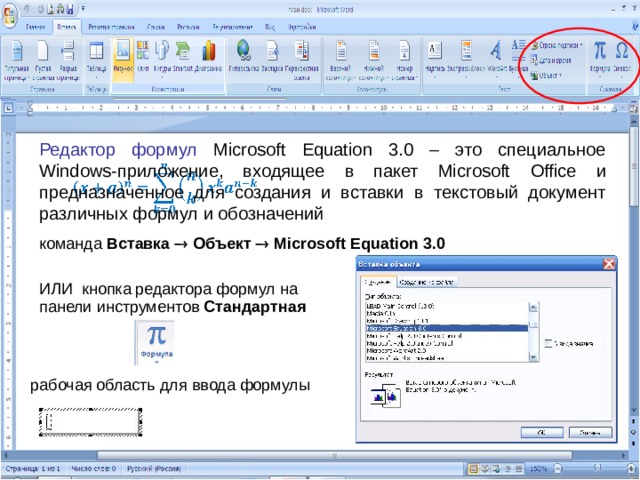The image size is (640, 480).
Task: Click the page count 'Страница: 1 из 1'
Action: point(33,469)
